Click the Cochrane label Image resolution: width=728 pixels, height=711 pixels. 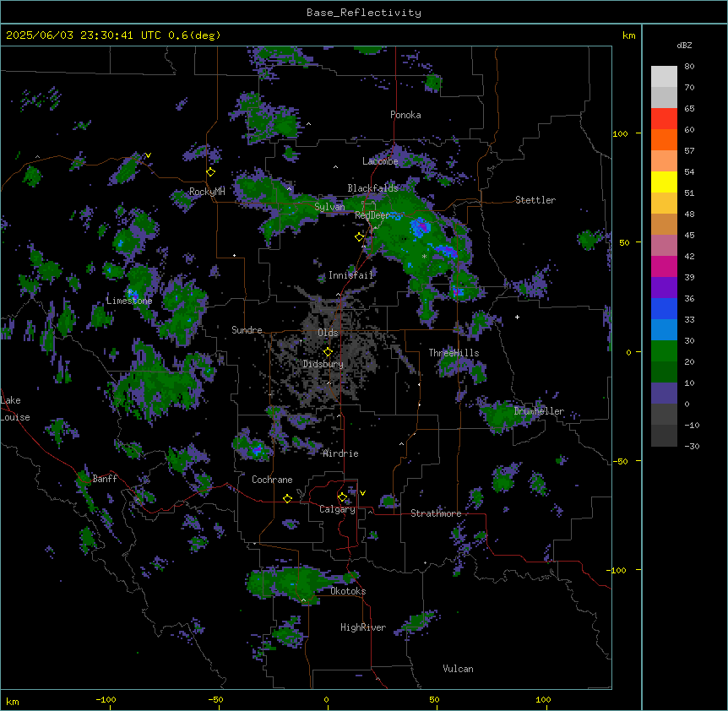pos(272,480)
